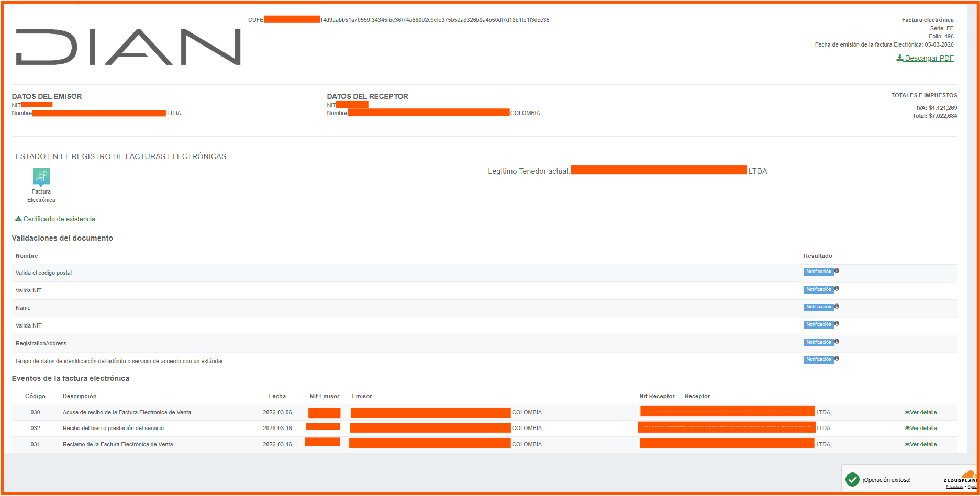Click 'Acuse de recibo de la Factura Electrónica' description
Image resolution: width=980 pixels, height=496 pixels.
click(127, 412)
